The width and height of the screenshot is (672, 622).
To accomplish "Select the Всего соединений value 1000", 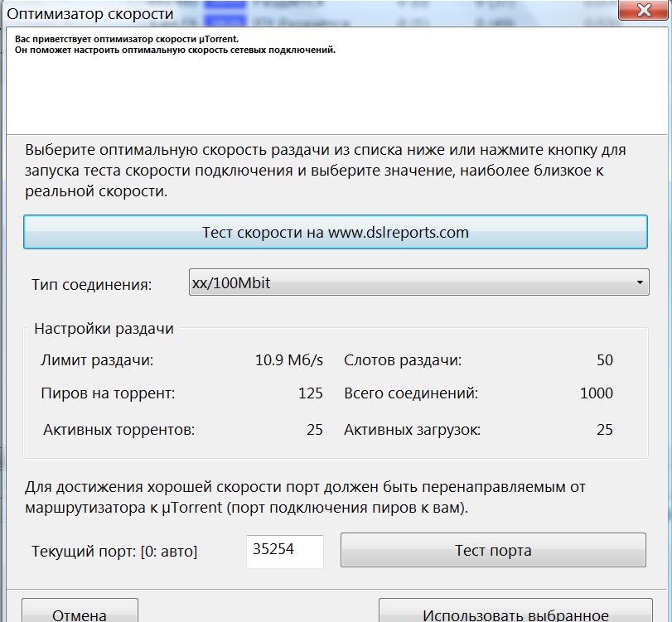I will point(596,393).
